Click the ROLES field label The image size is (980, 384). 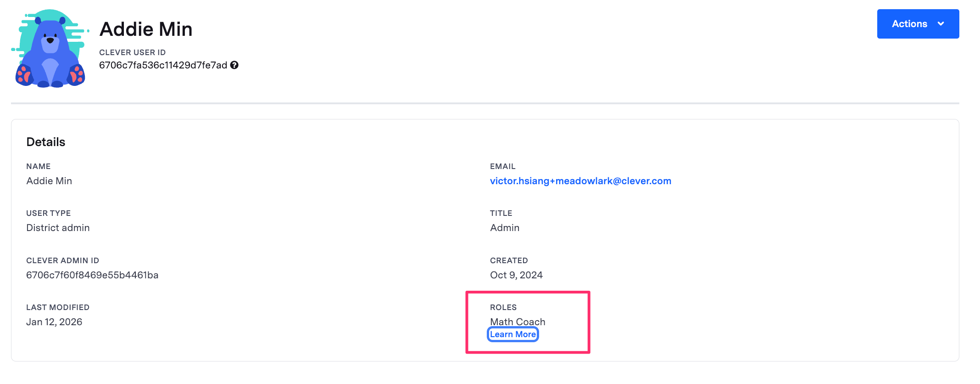[503, 307]
